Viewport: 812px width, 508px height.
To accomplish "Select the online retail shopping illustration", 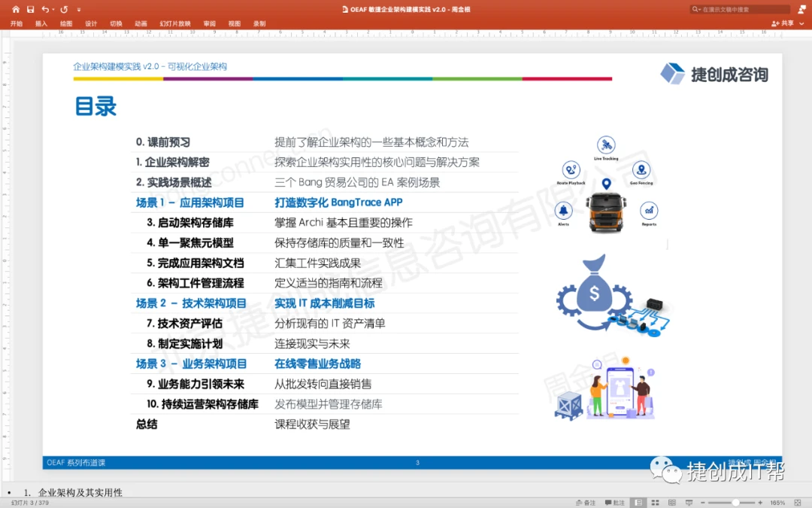I will point(604,388).
